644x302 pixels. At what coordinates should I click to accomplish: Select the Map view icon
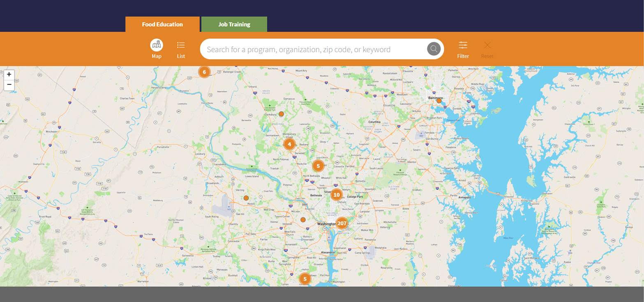[157, 48]
